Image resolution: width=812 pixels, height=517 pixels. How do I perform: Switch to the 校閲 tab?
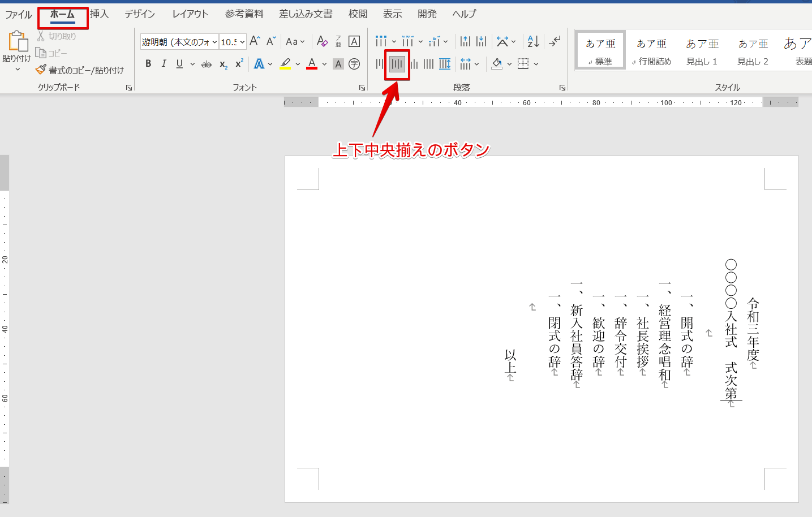[358, 14]
